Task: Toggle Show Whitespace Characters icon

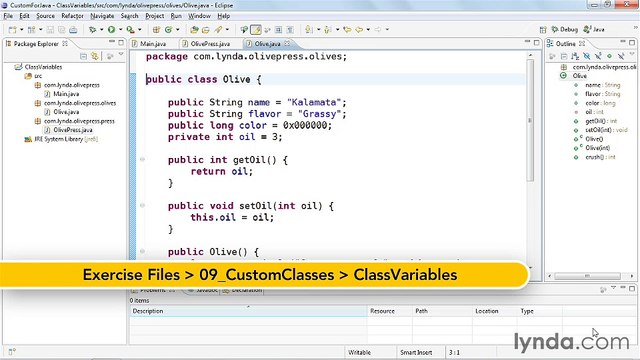Action: 290,30
